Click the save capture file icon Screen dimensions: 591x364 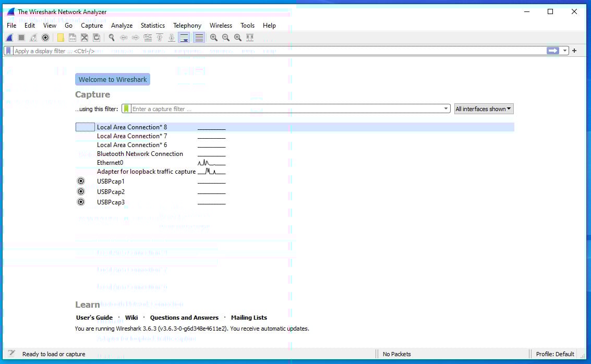coord(73,38)
